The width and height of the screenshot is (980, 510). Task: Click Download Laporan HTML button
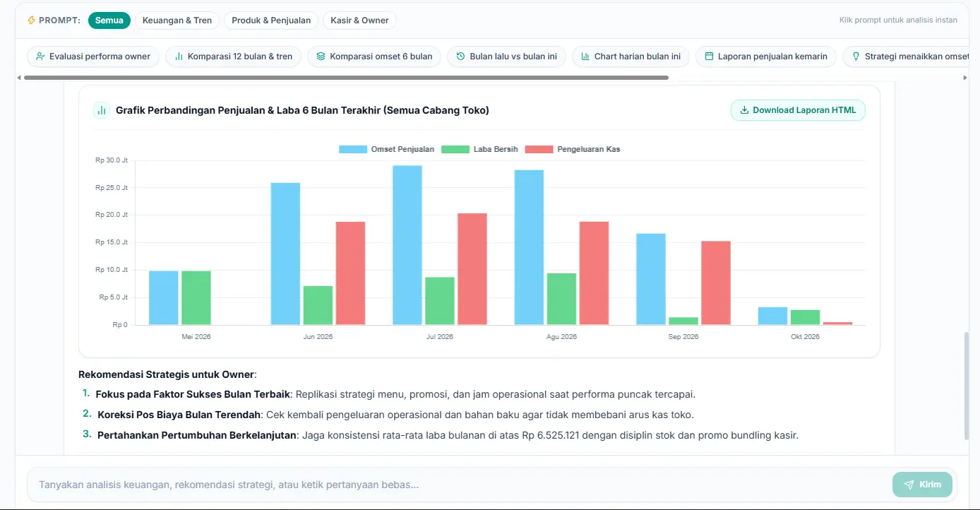coord(798,110)
